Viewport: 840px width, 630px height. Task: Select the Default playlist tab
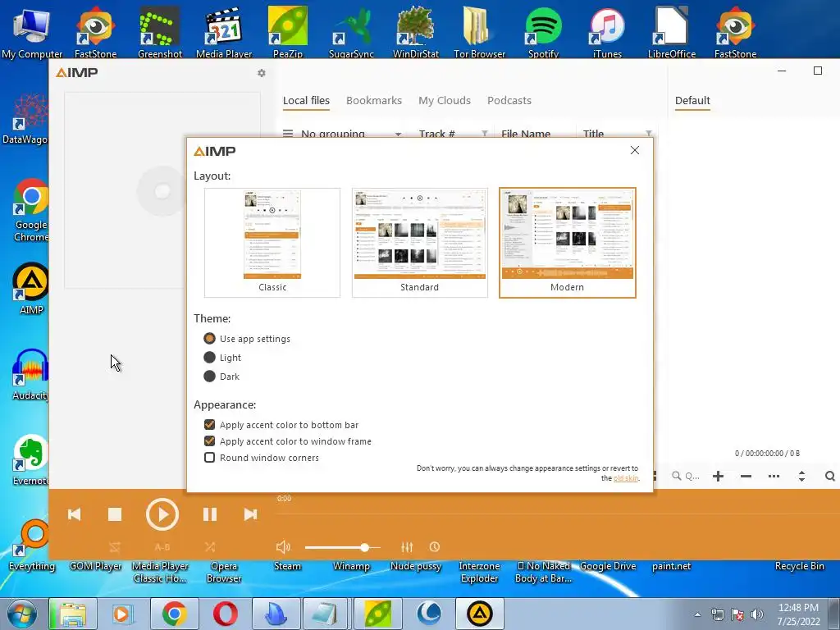click(692, 101)
